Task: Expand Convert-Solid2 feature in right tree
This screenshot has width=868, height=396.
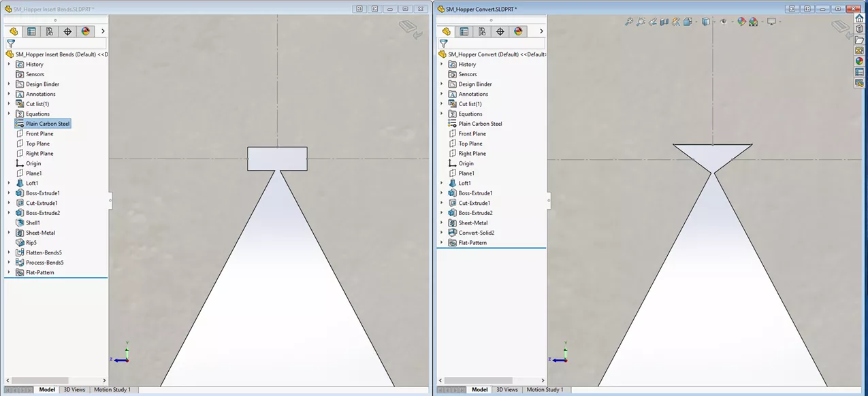Action: point(442,233)
